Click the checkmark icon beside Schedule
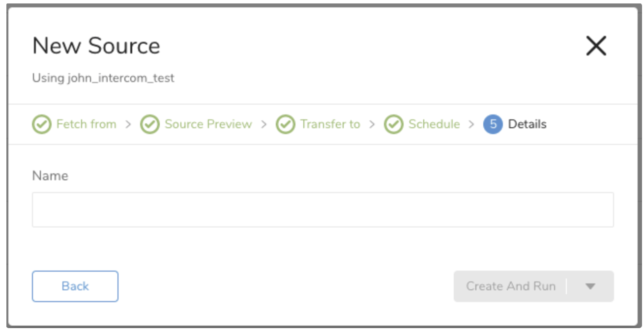The image size is (644, 334). pyautogui.click(x=393, y=124)
